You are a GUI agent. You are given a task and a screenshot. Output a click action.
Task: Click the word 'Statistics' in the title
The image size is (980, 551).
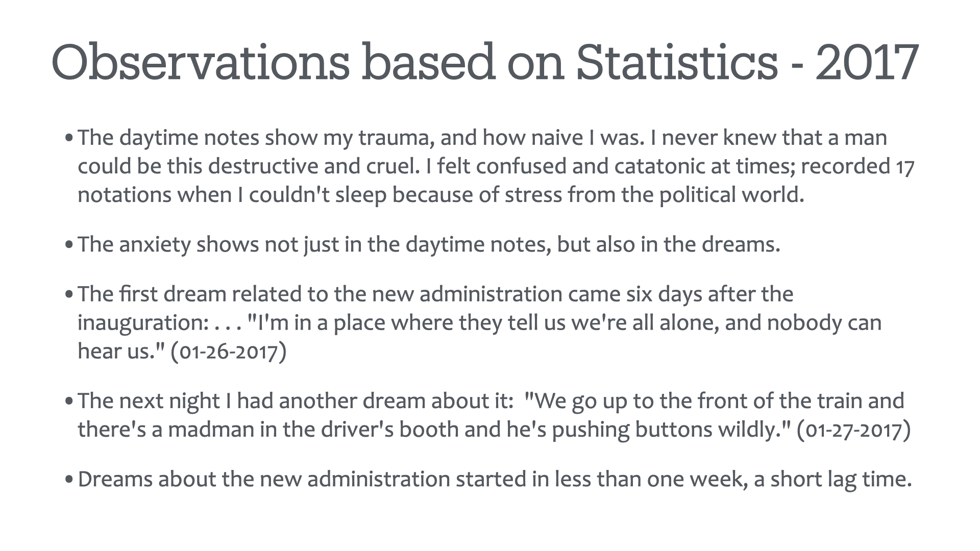tap(677, 63)
